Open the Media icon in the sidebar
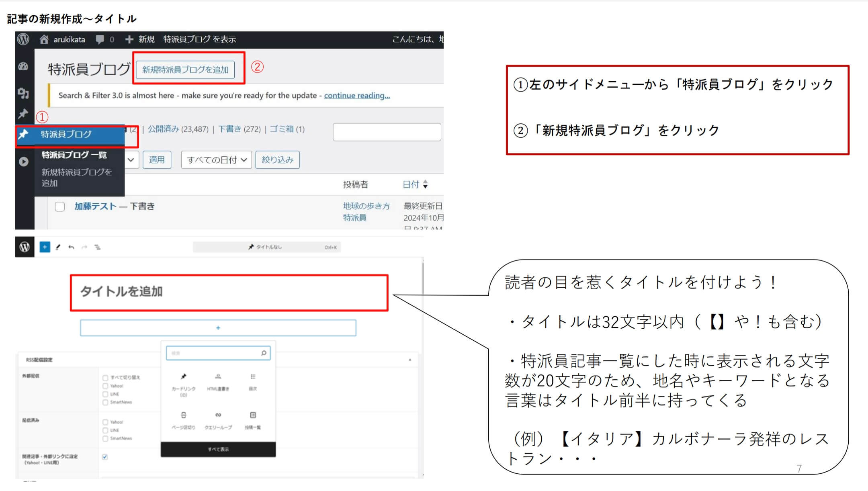Screen dimensions: 868x491 pos(23,93)
